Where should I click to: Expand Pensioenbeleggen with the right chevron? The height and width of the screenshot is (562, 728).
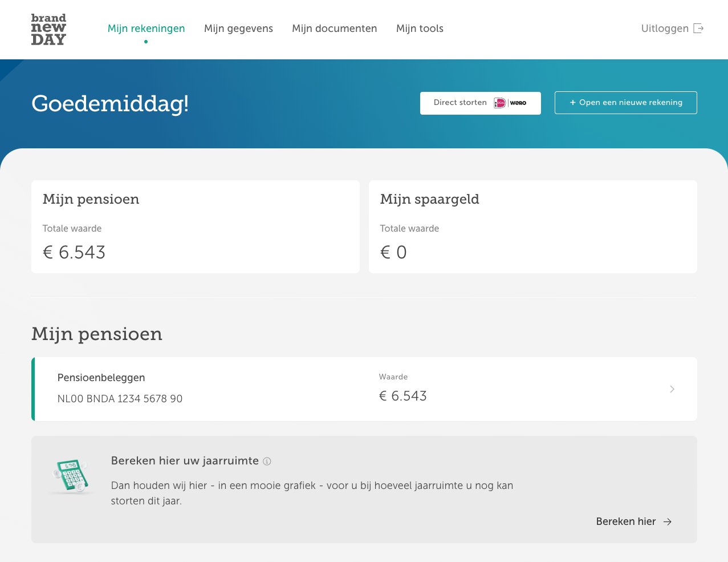point(672,389)
